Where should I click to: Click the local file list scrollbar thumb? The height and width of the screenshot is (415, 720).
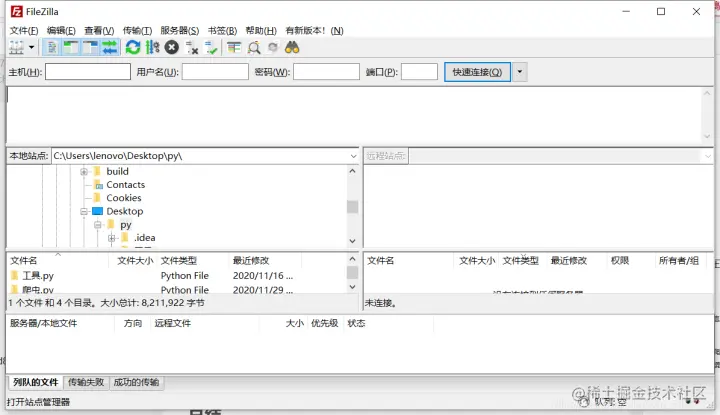click(x=352, y=273)
